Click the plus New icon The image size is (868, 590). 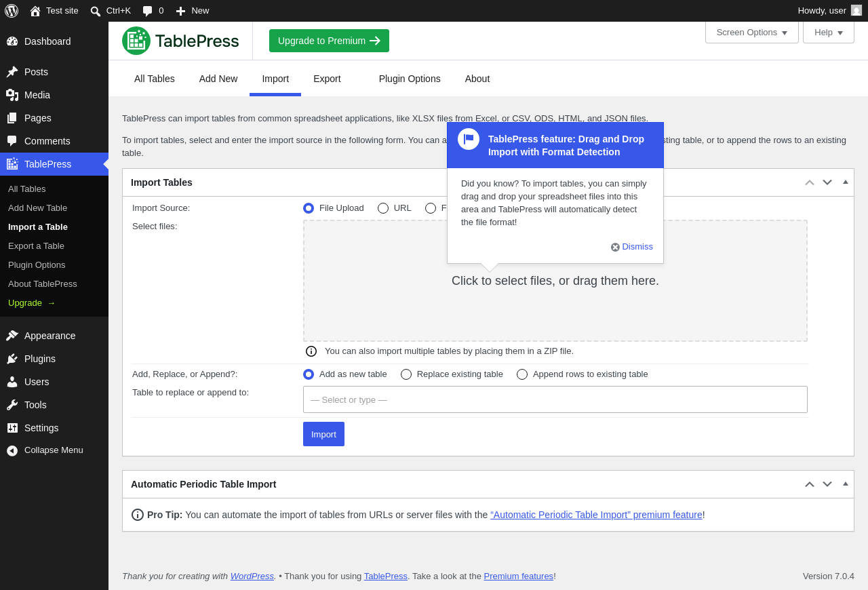[x=180, y=11]
